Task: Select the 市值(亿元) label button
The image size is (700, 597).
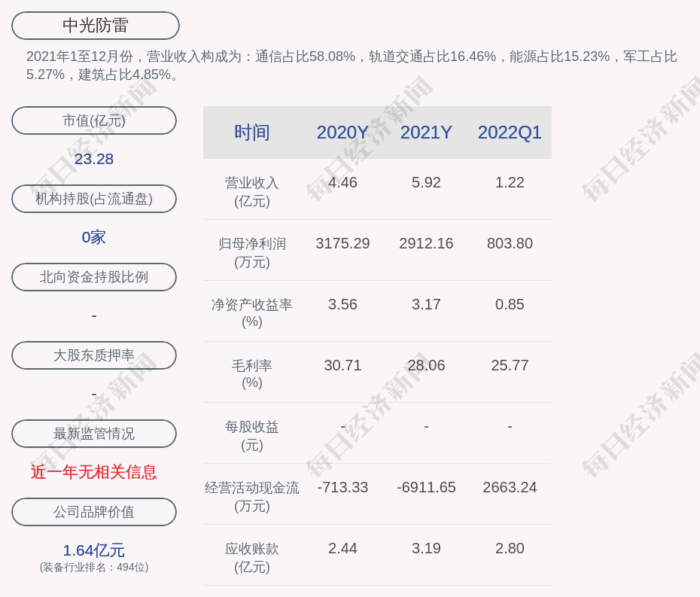Action: coord(94,120)
